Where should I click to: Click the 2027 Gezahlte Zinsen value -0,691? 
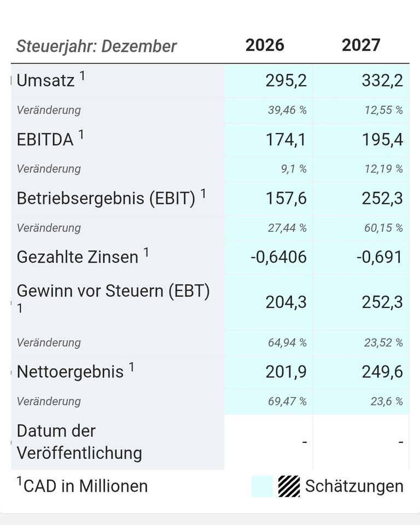[x=379, y=257]
